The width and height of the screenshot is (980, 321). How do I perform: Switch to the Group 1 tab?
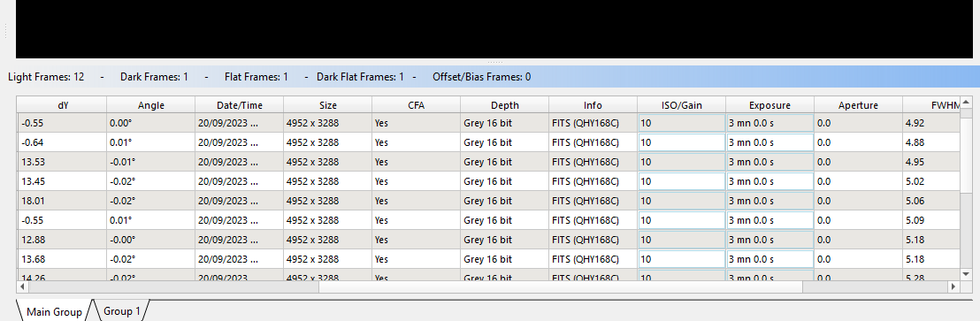pyautogui.click(x=121, y=311)
